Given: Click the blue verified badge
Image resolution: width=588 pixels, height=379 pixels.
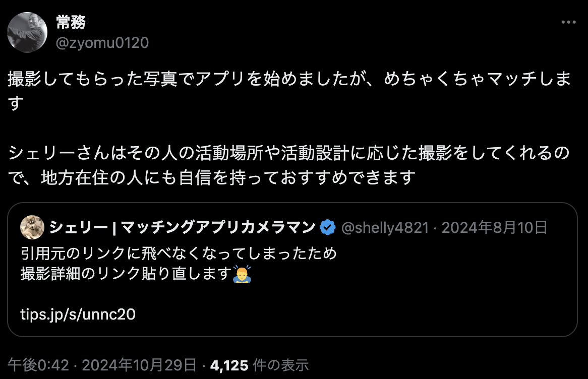Looking at the screenshot, I should tap(328, 227).
